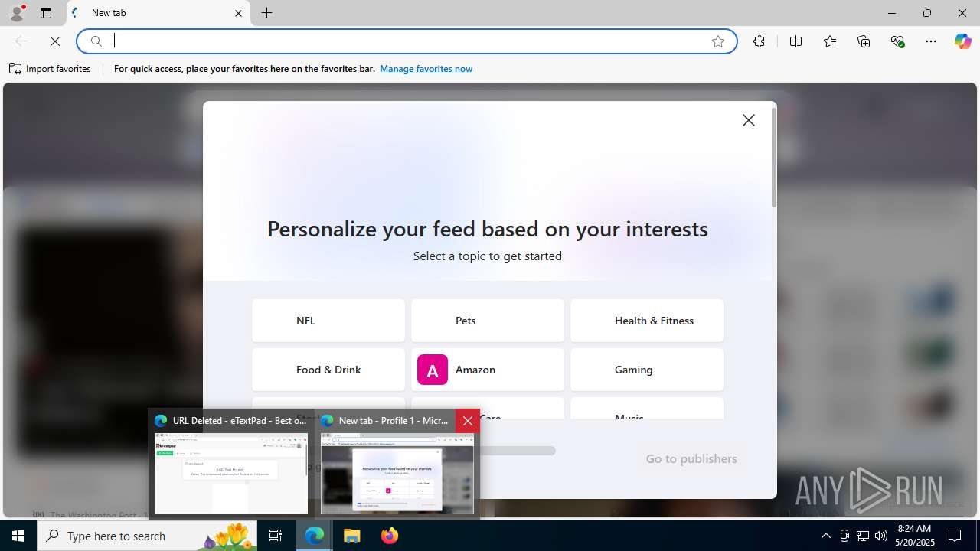The image size is (980, 551).
Task: Open the Windows Start menu
Action: tap(18, 536)
